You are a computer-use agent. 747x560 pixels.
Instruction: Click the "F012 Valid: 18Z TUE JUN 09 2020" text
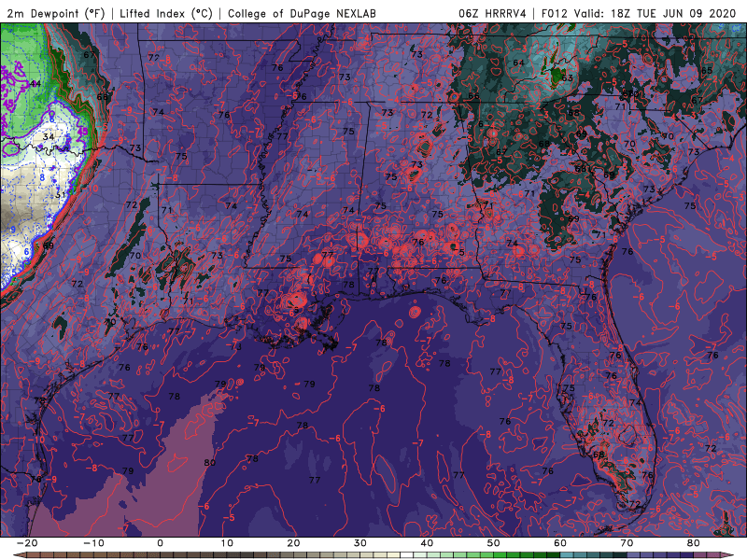coord(639,13)
